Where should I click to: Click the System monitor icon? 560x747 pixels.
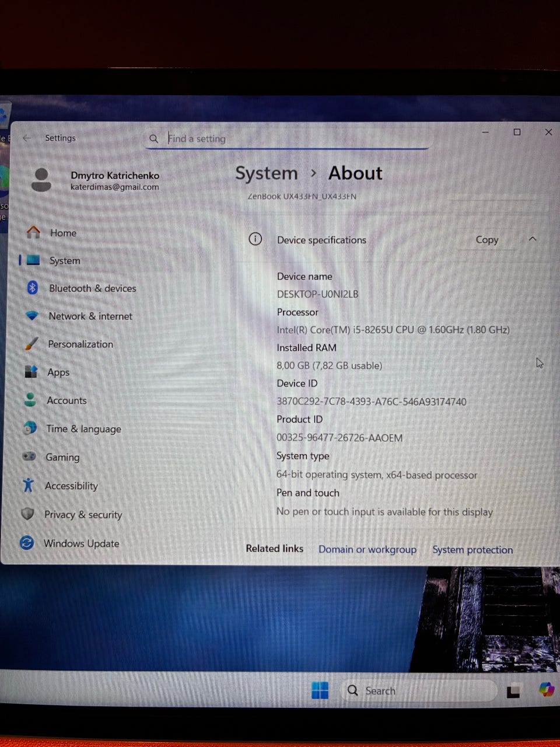click(33, 260)
